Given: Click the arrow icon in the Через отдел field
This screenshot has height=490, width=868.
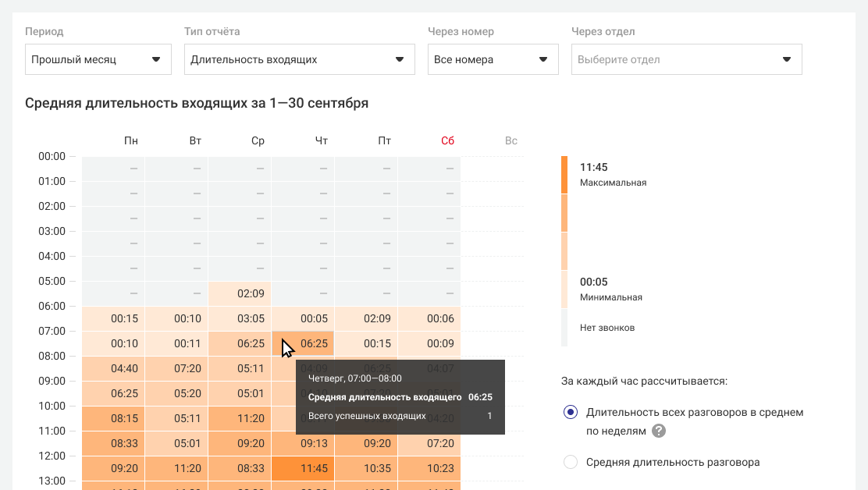Looking at the screenshot, I should pyautogui.click(x=786, y=59).
